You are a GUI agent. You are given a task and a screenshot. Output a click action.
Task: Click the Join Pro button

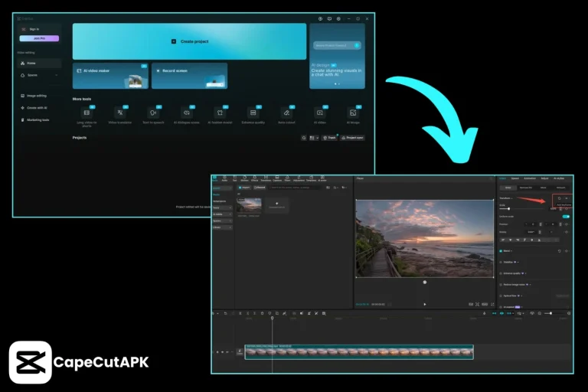39,38
